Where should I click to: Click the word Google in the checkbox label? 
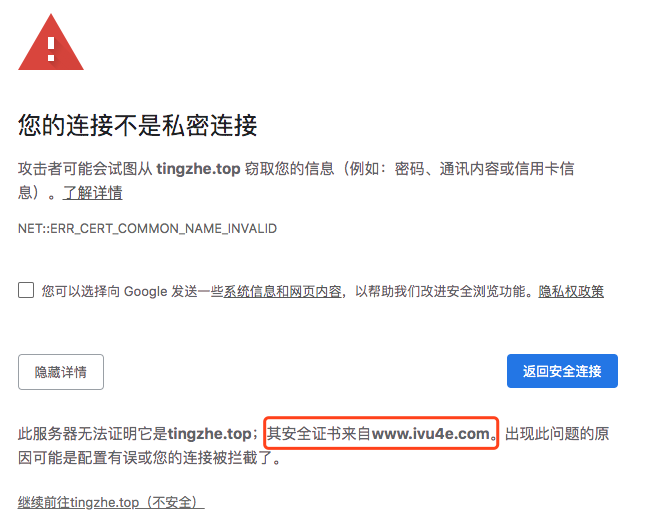(x=146, y=291)
